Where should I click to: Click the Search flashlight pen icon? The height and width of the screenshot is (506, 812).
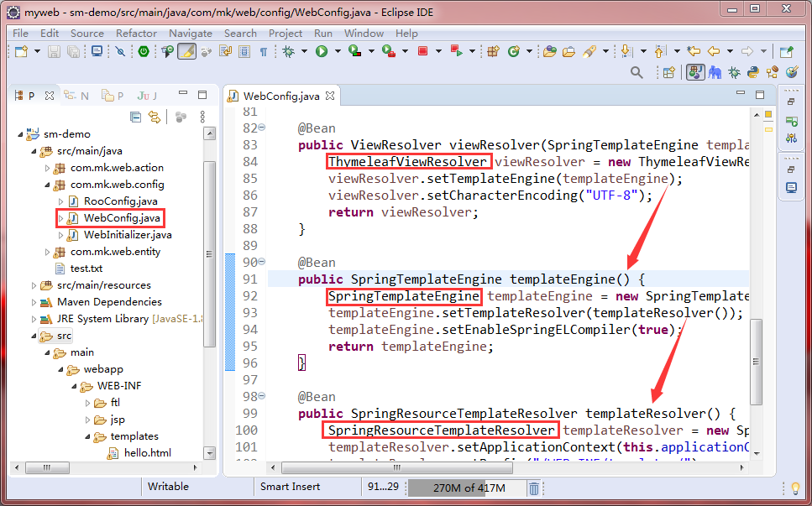coord(589,51)
